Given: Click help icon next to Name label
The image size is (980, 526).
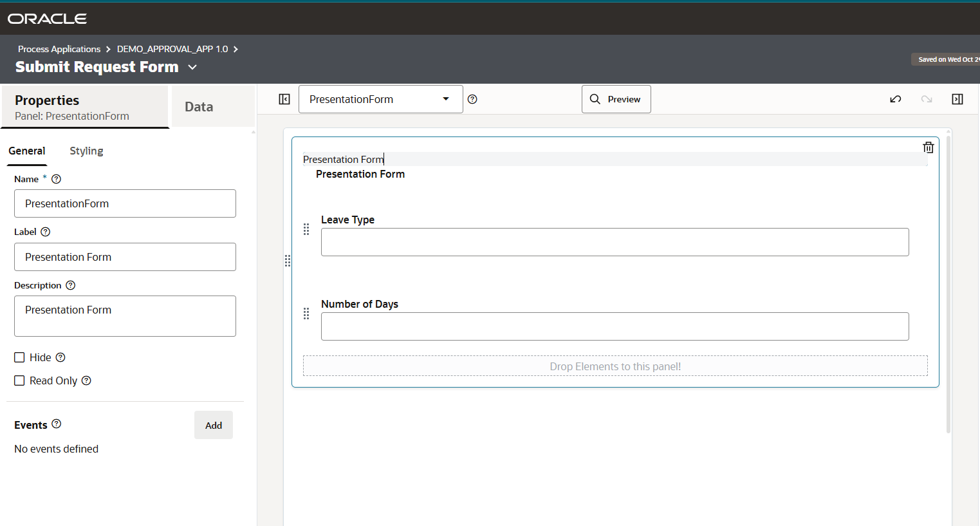Looking at the screenshot, I should [x=56, y=179].
